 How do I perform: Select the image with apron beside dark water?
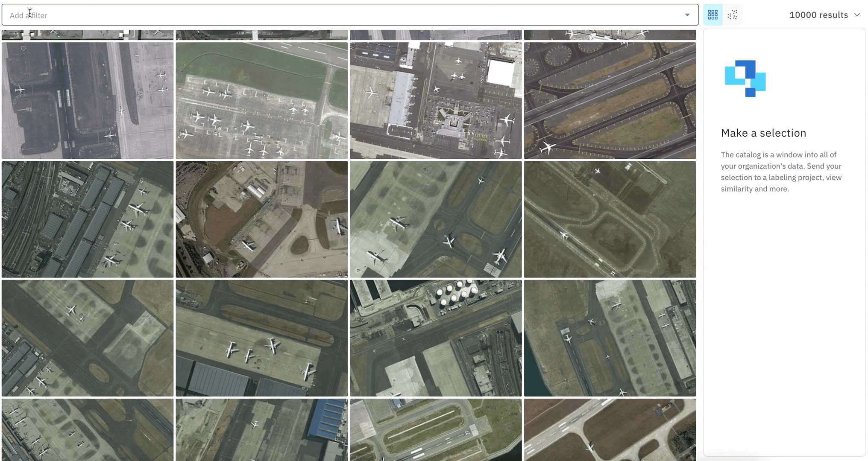[610, 338]
